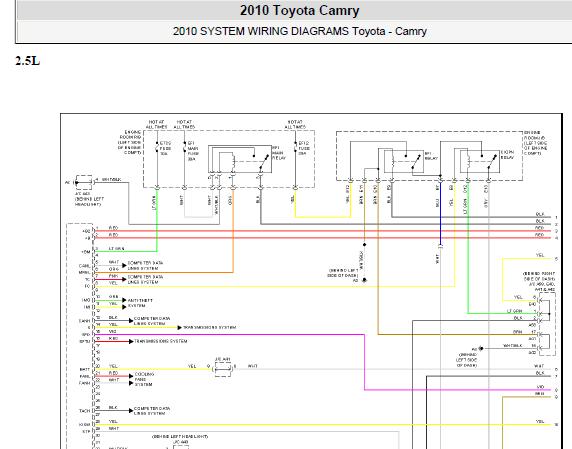Click the 'IMO' pin label

86,300
